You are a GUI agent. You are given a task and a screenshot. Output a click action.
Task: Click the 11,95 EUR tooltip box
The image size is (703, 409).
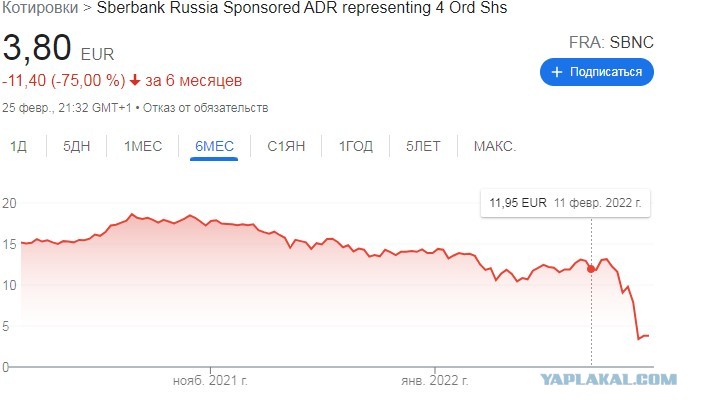point(565,203)
